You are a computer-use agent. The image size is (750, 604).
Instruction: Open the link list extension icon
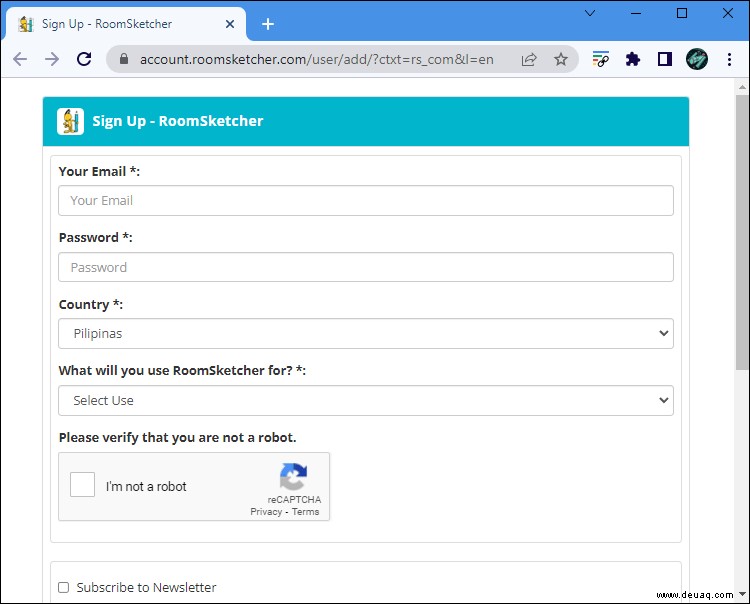click(x=600, y=59)
